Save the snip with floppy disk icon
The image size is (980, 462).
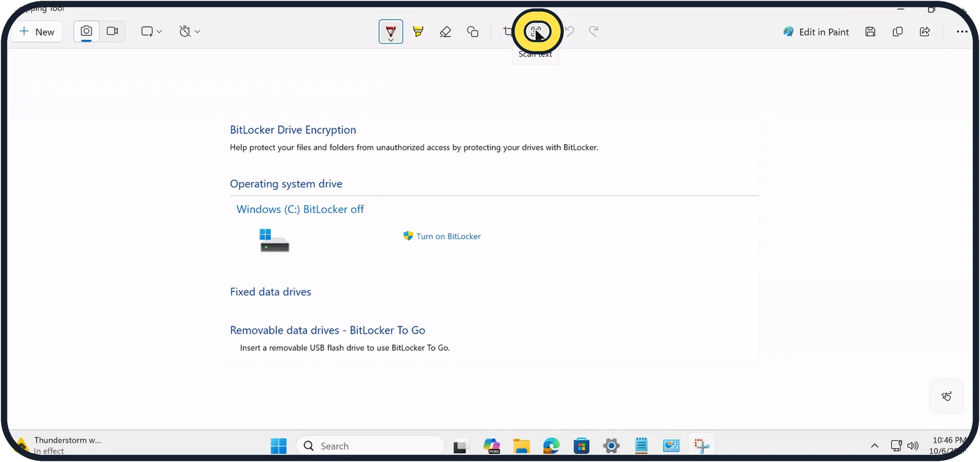coord(870,32)
